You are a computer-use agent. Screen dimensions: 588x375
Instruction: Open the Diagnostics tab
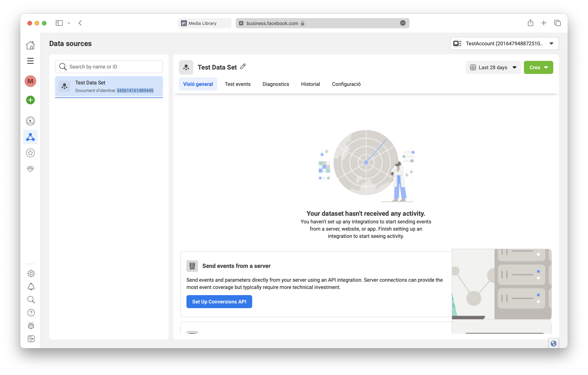(276, 84)
